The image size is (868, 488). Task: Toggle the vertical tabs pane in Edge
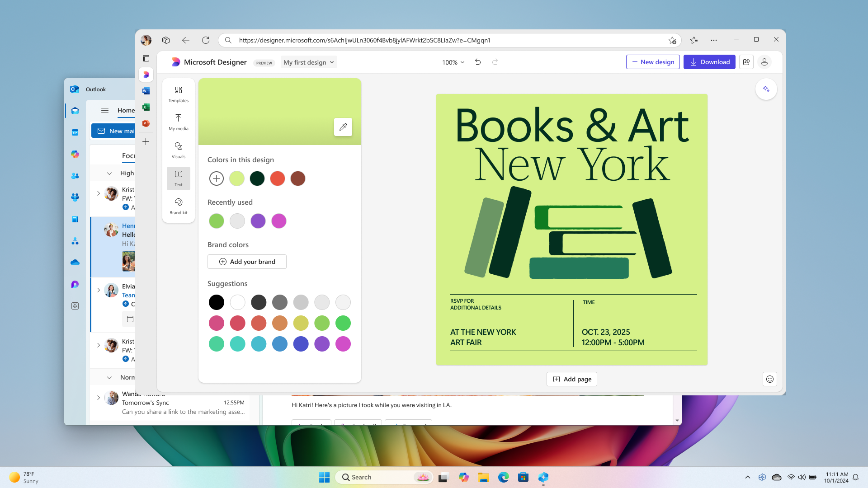point(146,58)
